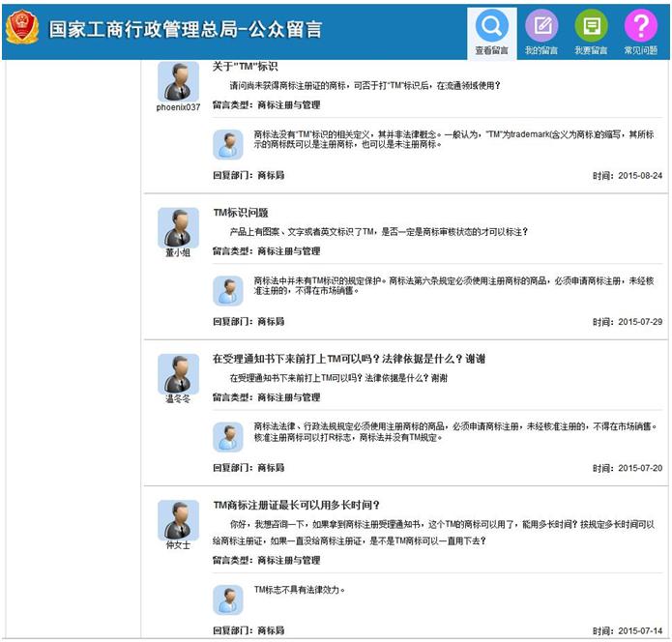Viewport: 672px width, 642px height.
Task: Click 回复部门: 商标局 dated 2015-07-20
Action: [x=248, y=468]
